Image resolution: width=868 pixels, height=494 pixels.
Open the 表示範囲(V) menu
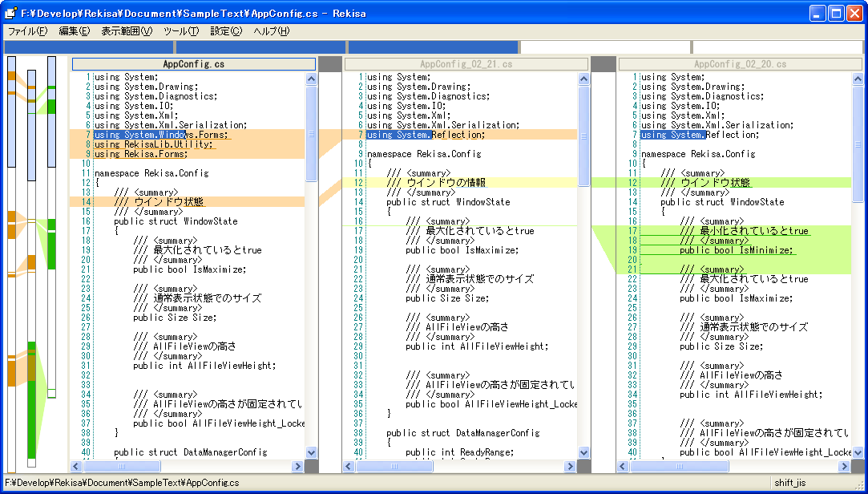[x=126, y=31]
